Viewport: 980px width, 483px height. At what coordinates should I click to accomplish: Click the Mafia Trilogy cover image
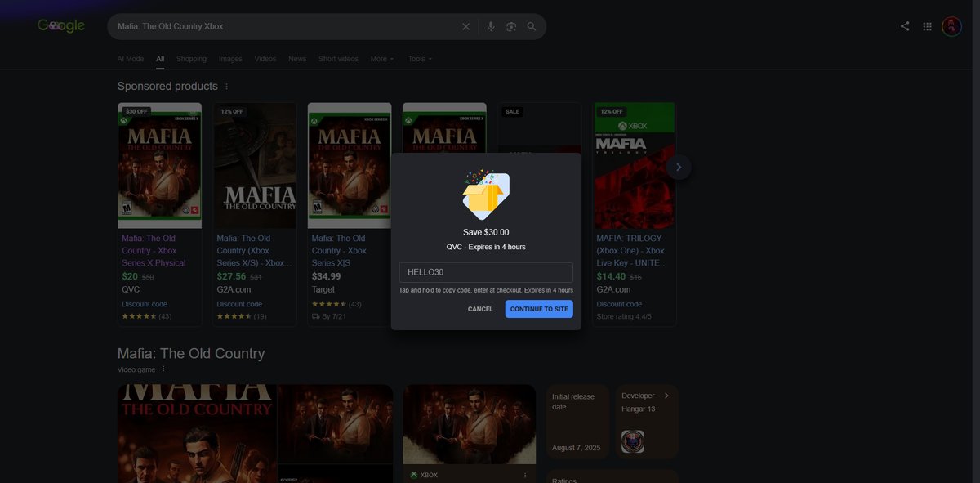coord(635,165)
